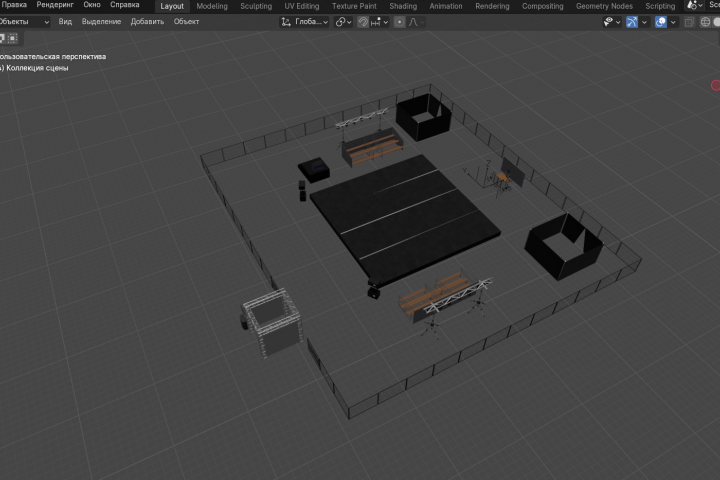The width and height of the screenshot is (720, 480).
Task: Open the Глоба... transform orientation dropdown
Action: [x=304, y=22]
